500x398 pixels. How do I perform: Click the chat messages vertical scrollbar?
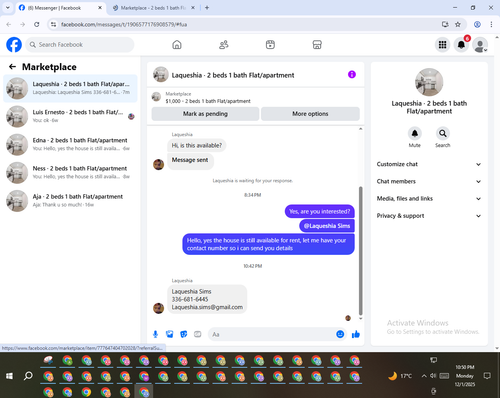coord(360,251)
